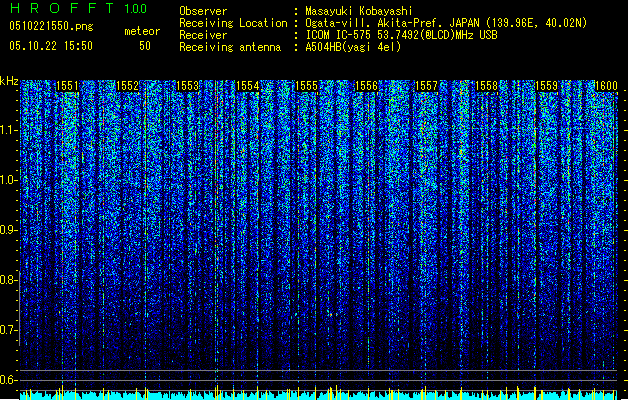
Task: Click the 1553 time marker
Action: coord(187,86)
